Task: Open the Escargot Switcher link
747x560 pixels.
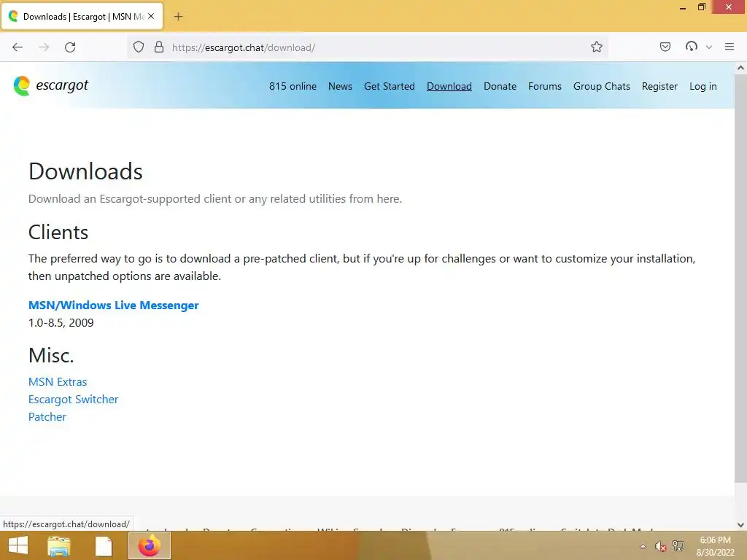Action: click(74, 400)
